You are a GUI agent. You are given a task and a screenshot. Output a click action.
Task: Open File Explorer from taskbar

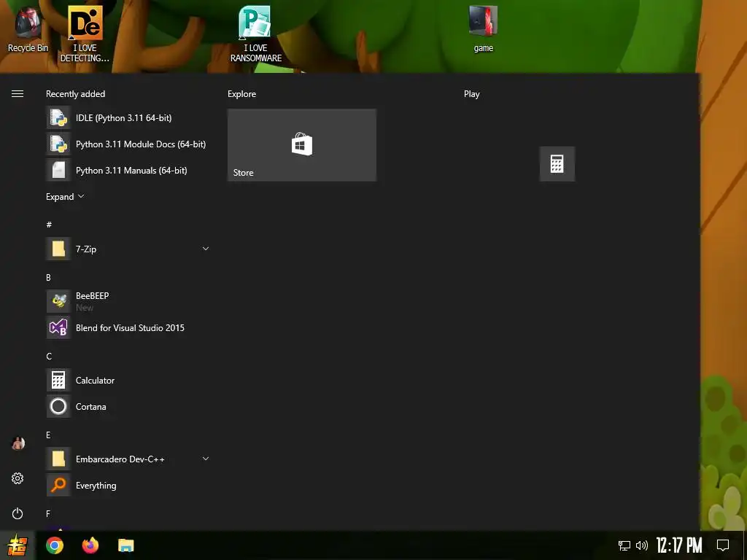[x=125, y=545]
